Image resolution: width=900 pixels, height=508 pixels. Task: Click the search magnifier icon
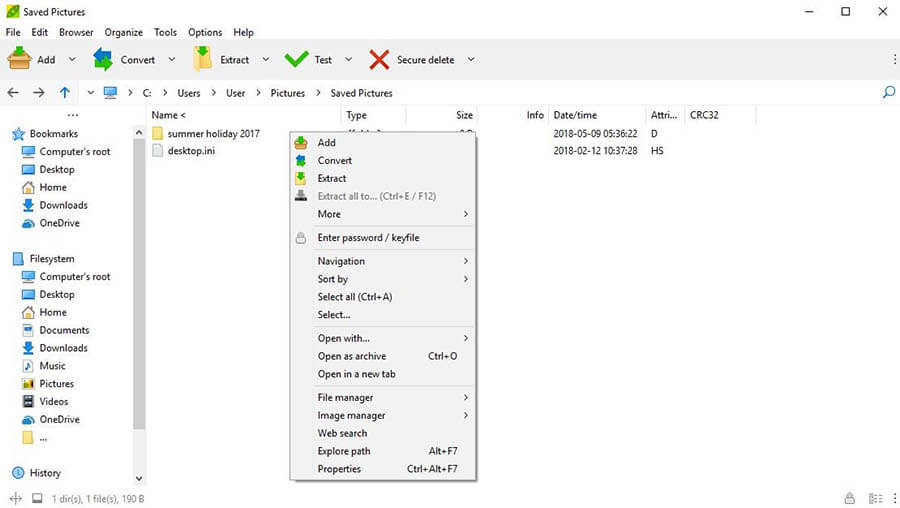pos(888,93)
